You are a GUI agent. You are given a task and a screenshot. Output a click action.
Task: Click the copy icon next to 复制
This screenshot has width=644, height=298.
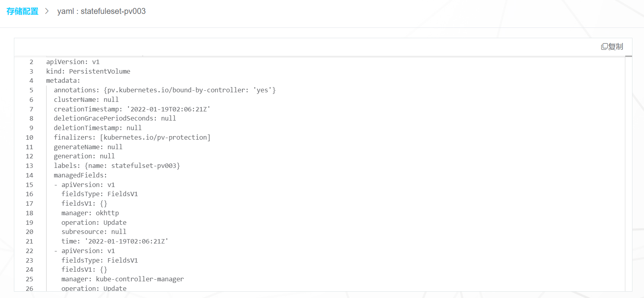[x=604, y=47]
